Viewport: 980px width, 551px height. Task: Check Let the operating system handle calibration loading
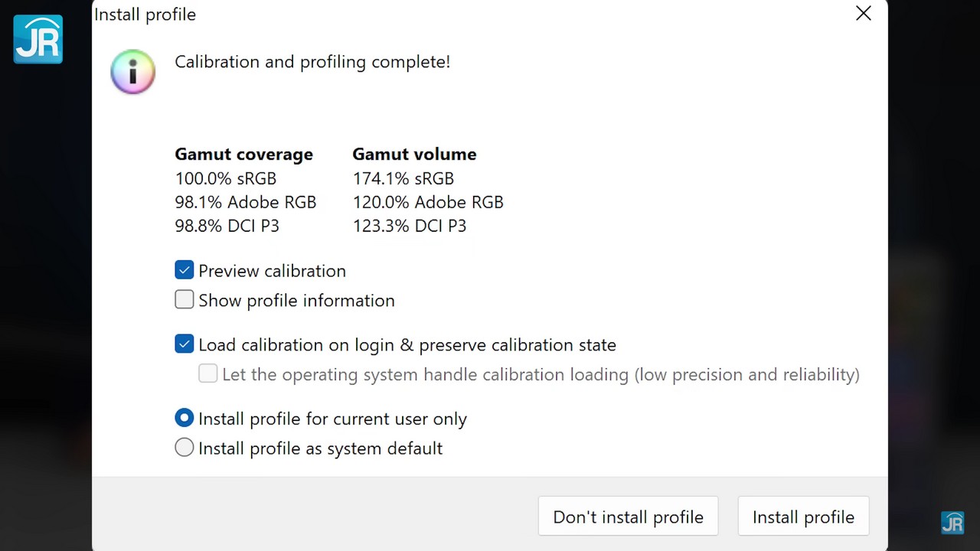click(x=208, y=374)
